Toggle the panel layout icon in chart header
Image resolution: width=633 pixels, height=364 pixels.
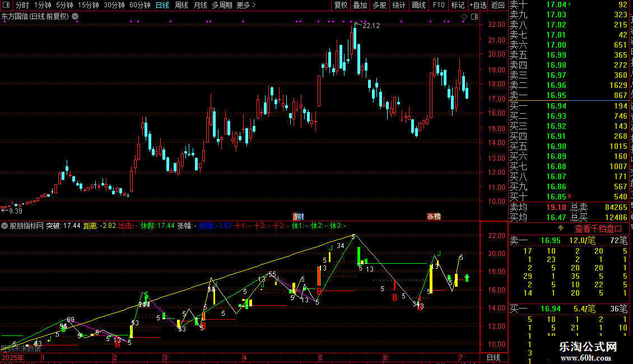point(475,17)
